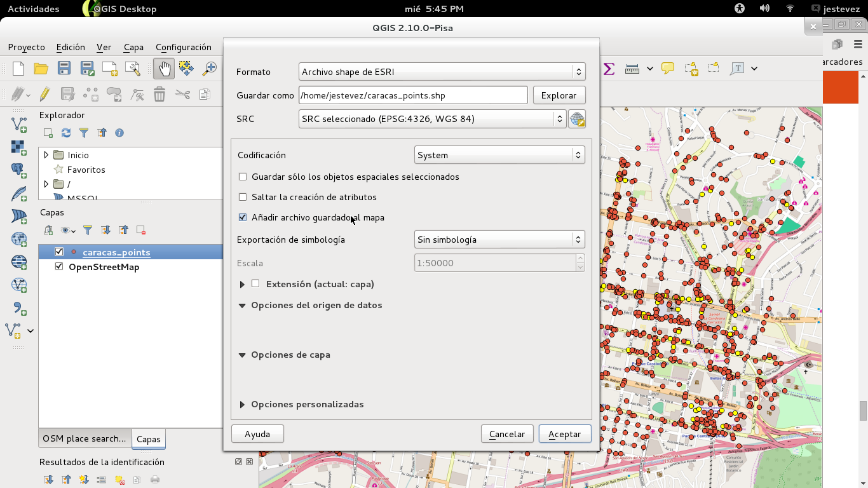Click the Add group icon in Capas toolbar
Screen dimensions: 868x488
pos(48,230)
